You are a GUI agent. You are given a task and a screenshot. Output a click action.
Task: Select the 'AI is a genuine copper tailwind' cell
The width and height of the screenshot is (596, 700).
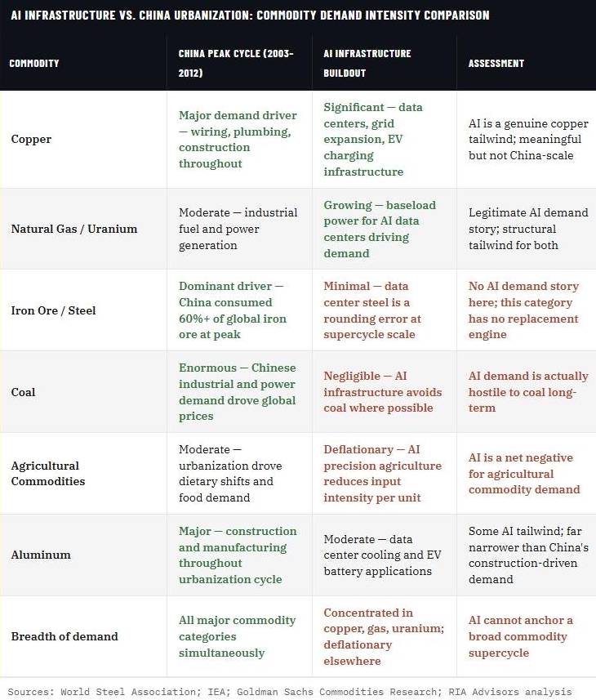(528, 140)
